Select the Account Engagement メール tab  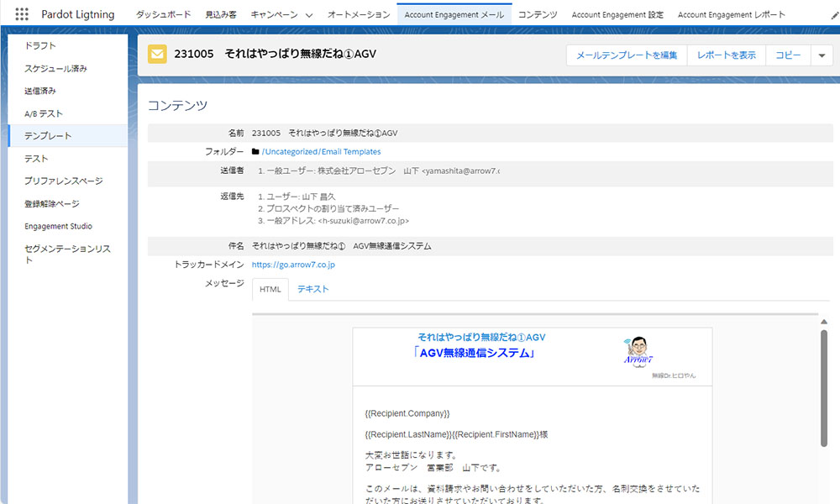pos(454,14)
